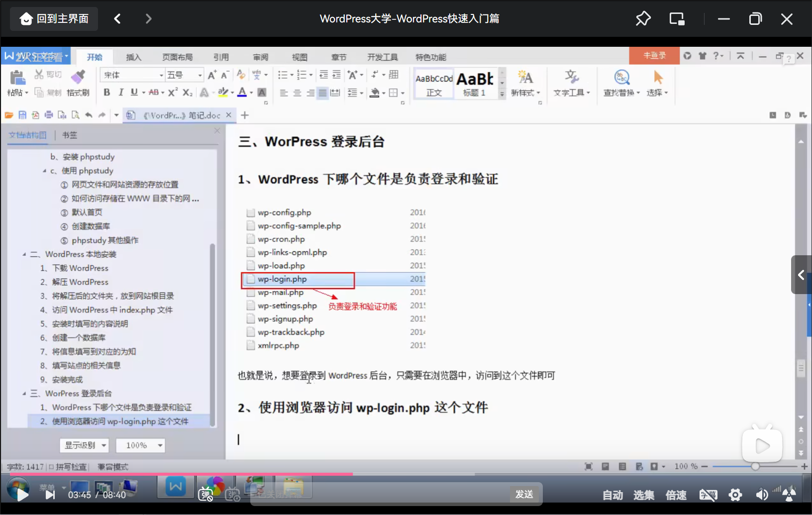
Task: Switch to the 引用 ribbon tab
Action: click(x=221, y=57)
